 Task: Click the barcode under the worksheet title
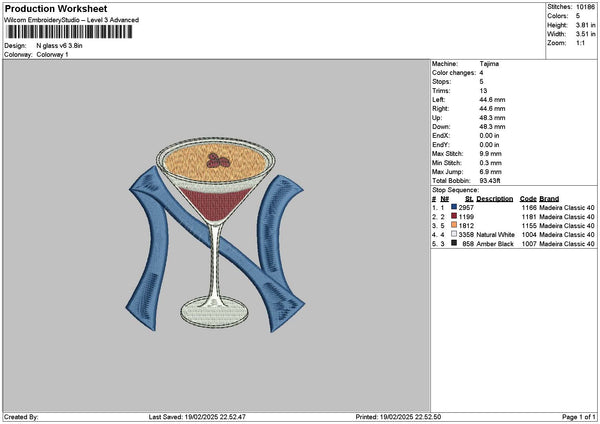[x=69, y=32]
